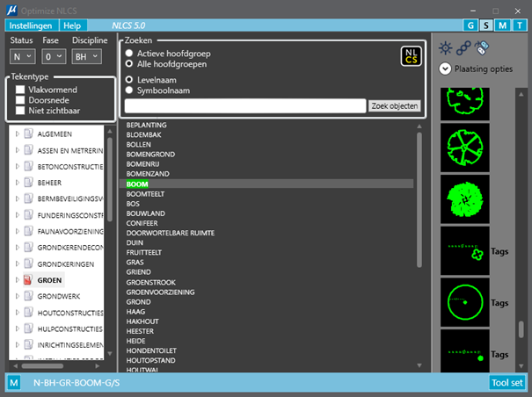Click the sun-shaped settings icon
Image resolution: width=532 pixels, height=397 pixels.
(445, 48)
